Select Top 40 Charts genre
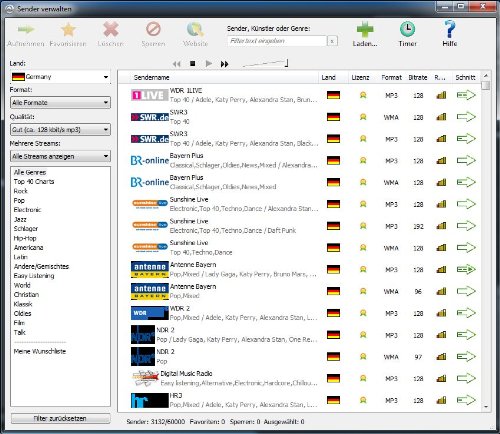Image resolution: width=500 pixels, height=434 pixels. pos(34,182)
